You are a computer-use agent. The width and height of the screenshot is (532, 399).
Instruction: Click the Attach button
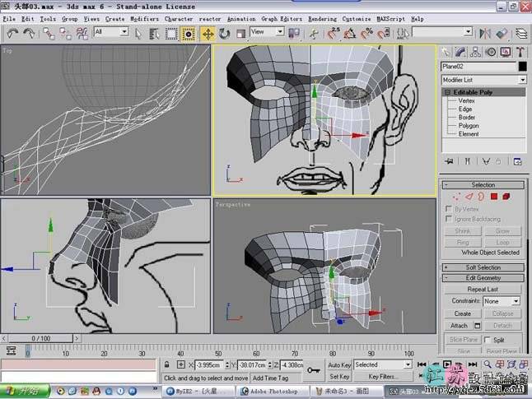point(459,326)
